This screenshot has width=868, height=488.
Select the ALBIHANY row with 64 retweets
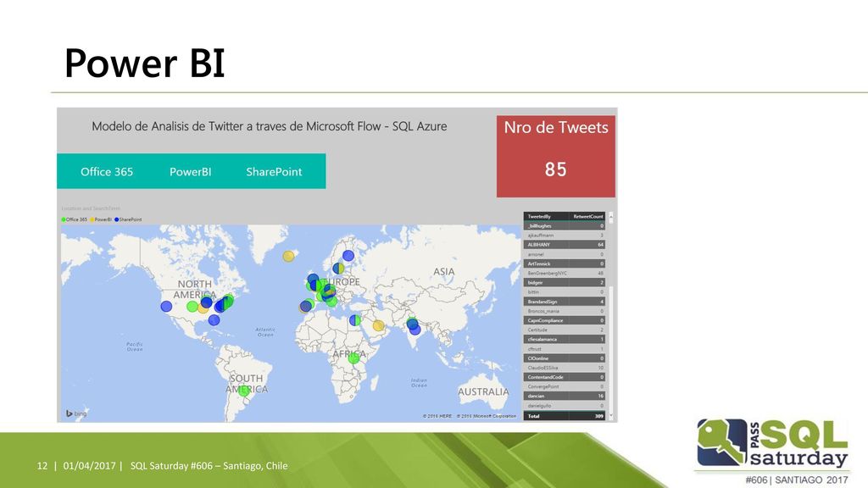pos(565,245)
